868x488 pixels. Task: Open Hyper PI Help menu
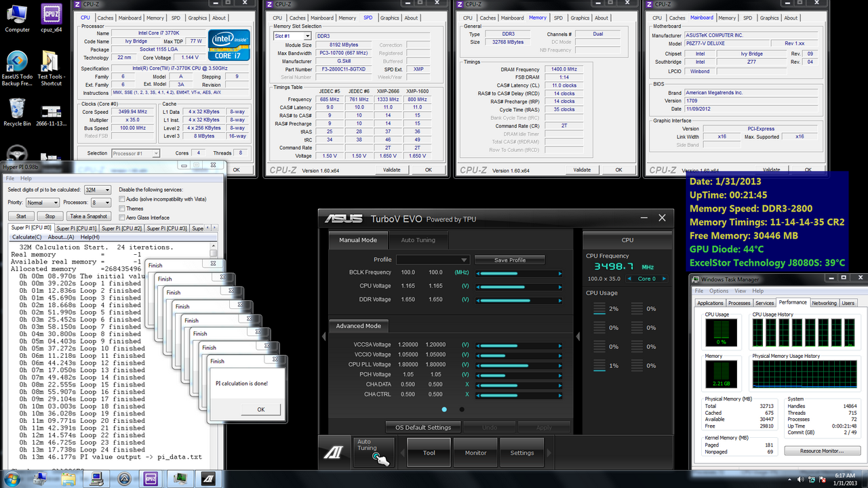point(26,178)
